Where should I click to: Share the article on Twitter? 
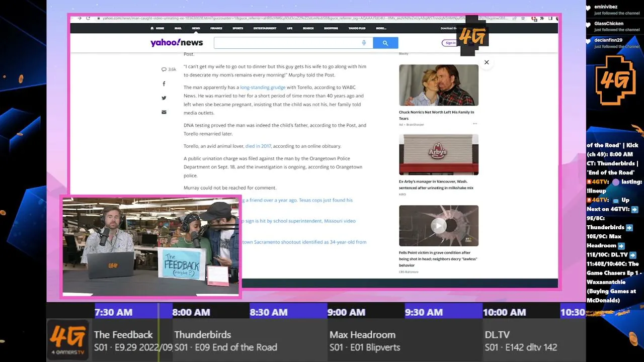(164, 98)
